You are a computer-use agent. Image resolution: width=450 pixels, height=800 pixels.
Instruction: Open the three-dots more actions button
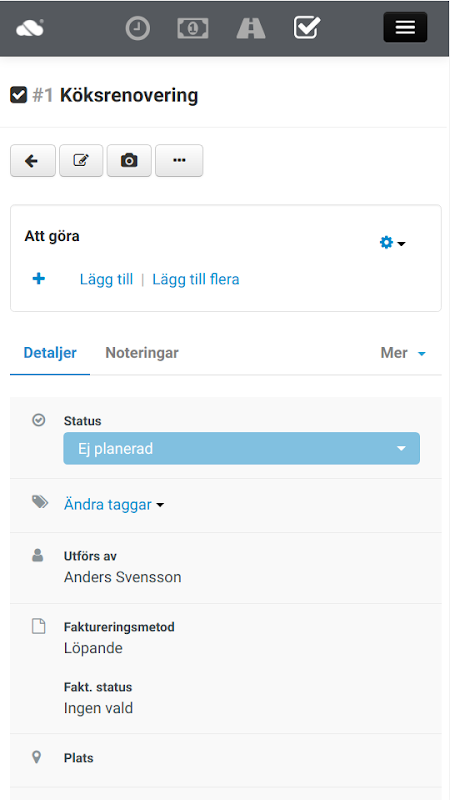pos(179,161)
